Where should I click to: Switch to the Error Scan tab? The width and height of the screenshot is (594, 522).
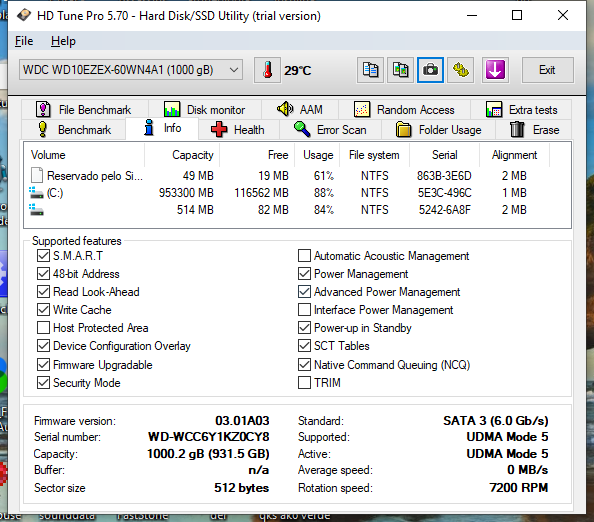click(x=331, y=130)
